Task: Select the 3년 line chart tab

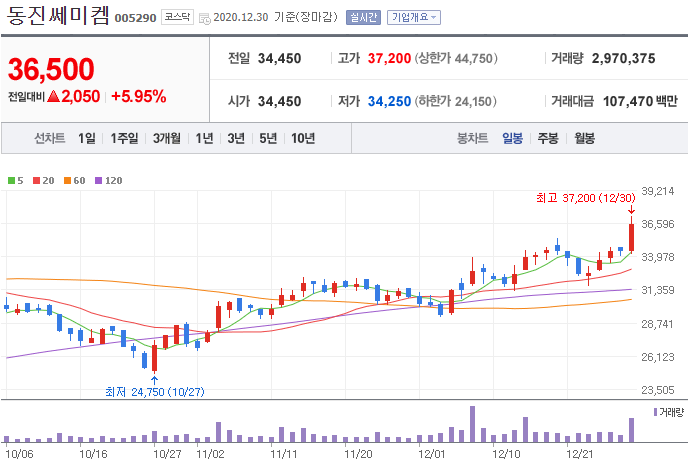Action: [236, 139]
